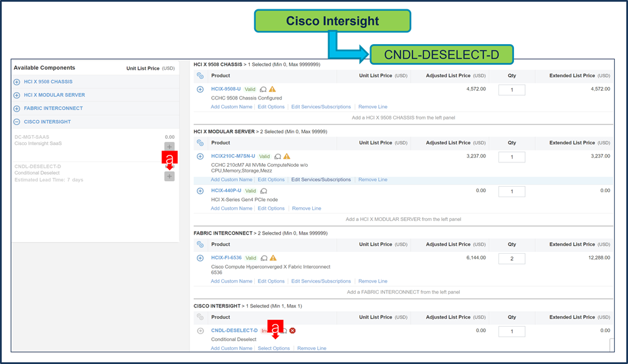628x364 pixels.
Task: Edit Services/Subscriptions for HCIX-FI-6536
Action: pyautogui.click(x=321, y=281)
